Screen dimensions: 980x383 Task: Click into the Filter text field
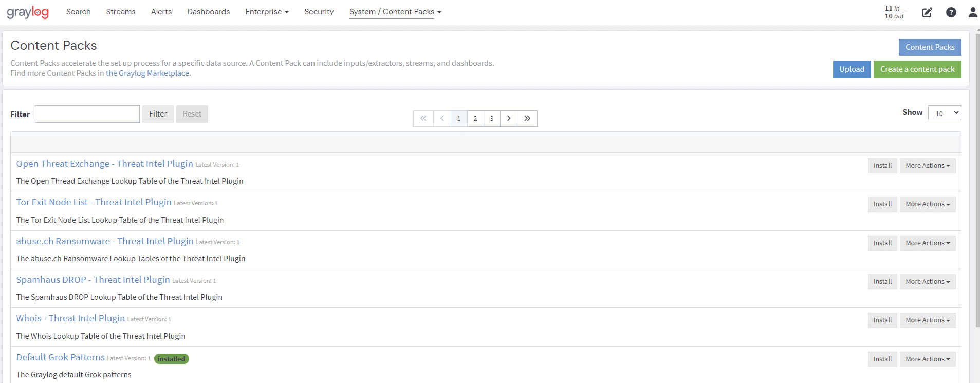tap(87, 114)
